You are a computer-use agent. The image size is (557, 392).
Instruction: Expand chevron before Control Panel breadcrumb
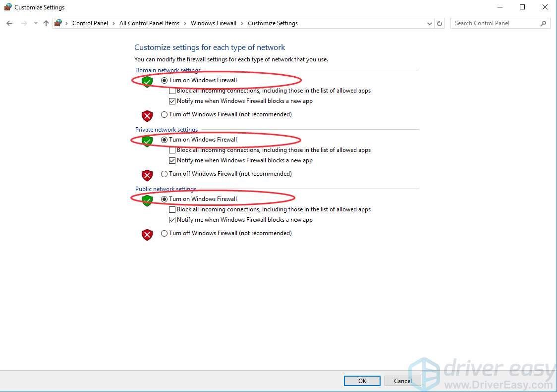coord(66,23)
